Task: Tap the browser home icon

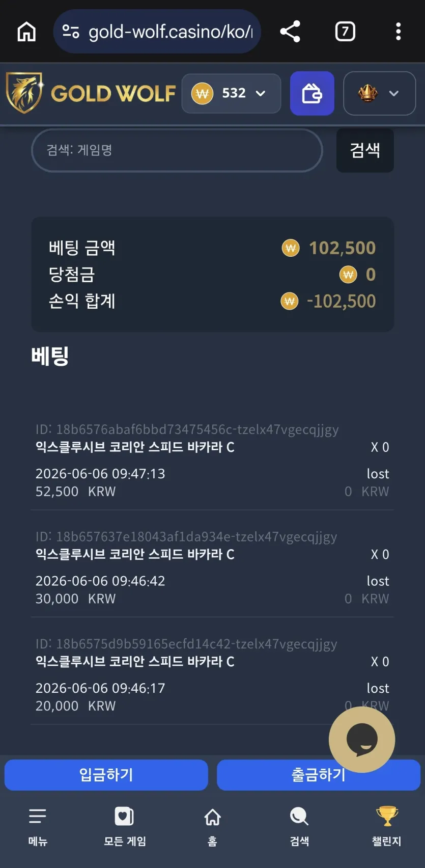Action: pyautogui.click(x=26, y=32)
